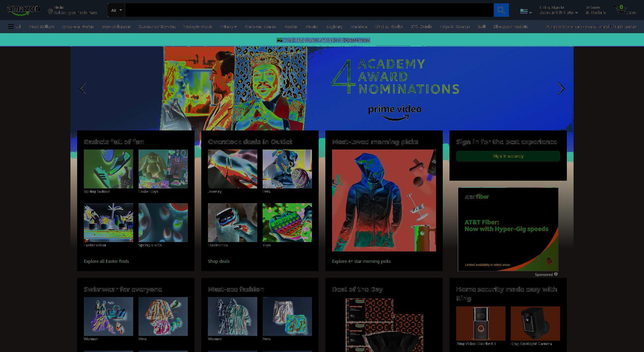Click Shop deals link
Screen dimensions: 644x352
coord(219,261)
